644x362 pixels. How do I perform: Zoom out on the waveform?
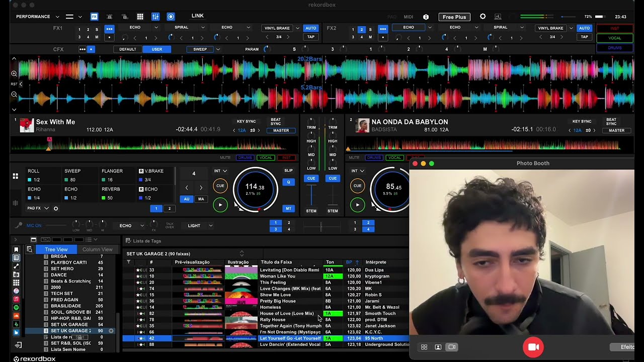(14, 95)
